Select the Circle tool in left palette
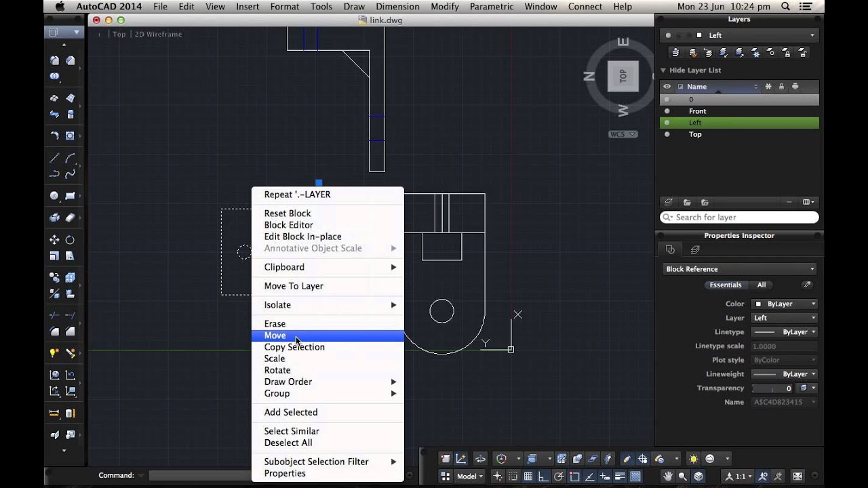This screenshot has height=488, width=868. coord(54,196)
